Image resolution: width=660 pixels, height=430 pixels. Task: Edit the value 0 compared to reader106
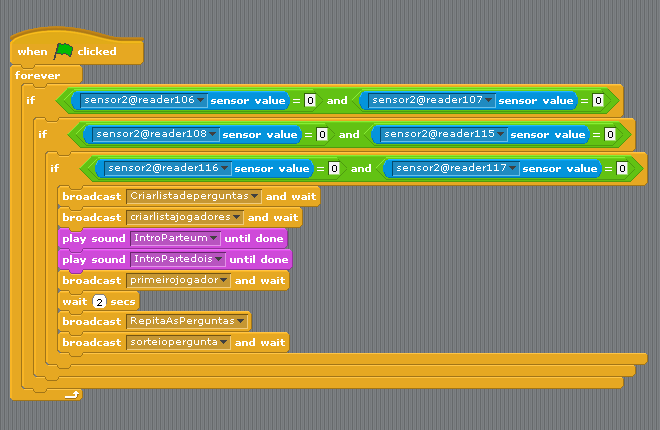(310, 100)
